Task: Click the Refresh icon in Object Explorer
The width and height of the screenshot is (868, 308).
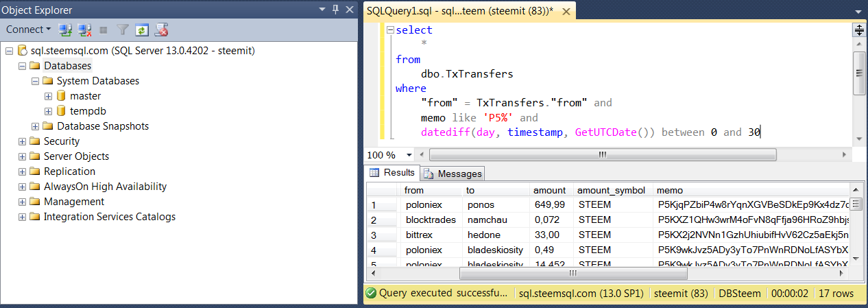Action: (x=142, y=29)
